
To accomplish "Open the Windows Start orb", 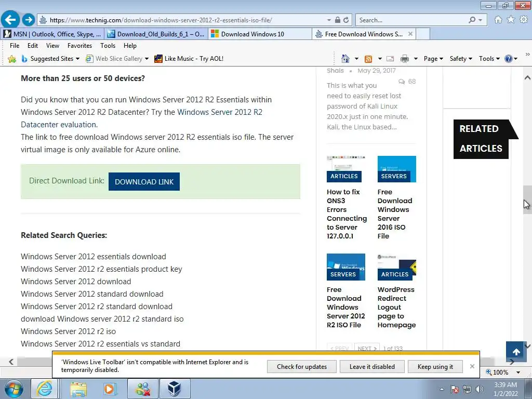I will 13,389.
